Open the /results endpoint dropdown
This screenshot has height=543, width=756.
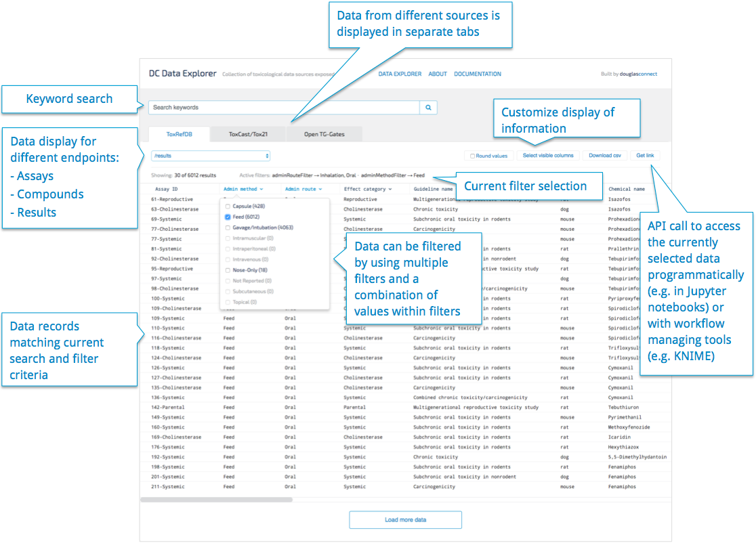pyautogui.click(x=210, y=155)
